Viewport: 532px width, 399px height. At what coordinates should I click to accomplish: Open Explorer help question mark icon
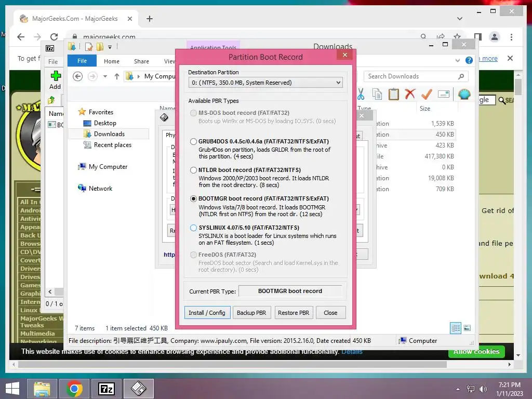(469, 60)
